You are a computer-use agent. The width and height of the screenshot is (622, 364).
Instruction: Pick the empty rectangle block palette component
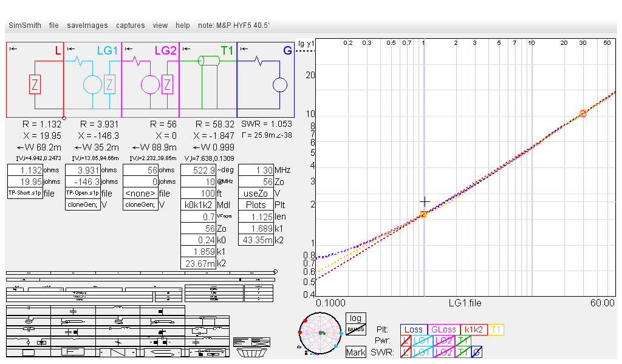pos(29,352)
